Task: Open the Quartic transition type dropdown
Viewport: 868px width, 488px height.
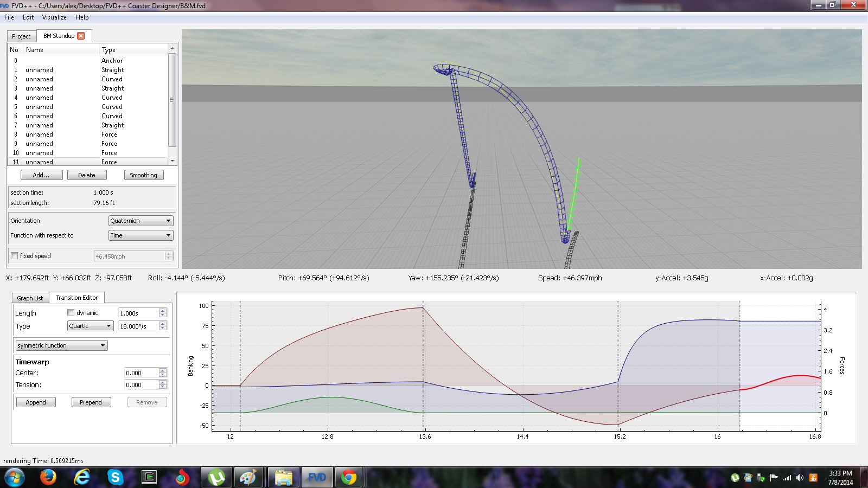Action: (x=90, y=326)
